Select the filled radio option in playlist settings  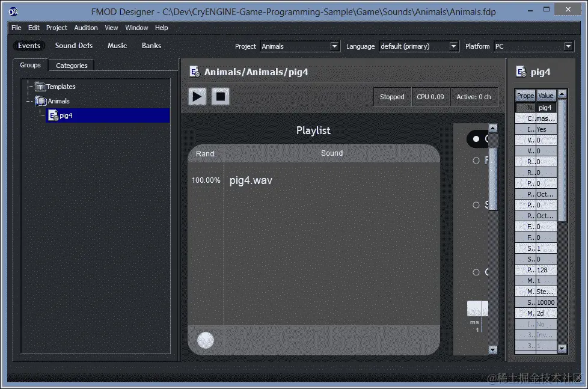[x=476, y=139]
